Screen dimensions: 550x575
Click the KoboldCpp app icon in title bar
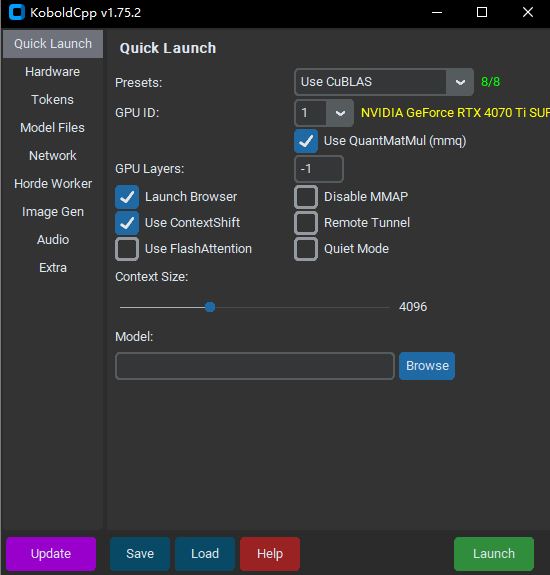click(x=16, y=12)
